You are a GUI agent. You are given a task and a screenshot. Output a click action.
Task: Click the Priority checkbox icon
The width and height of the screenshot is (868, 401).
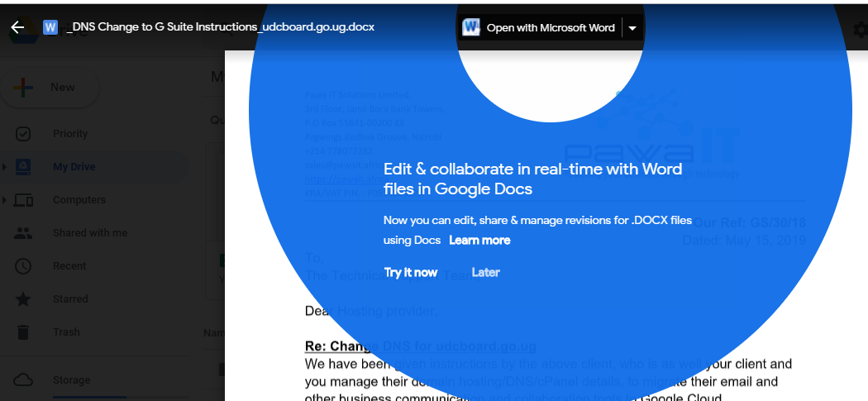tap(22, 133)
